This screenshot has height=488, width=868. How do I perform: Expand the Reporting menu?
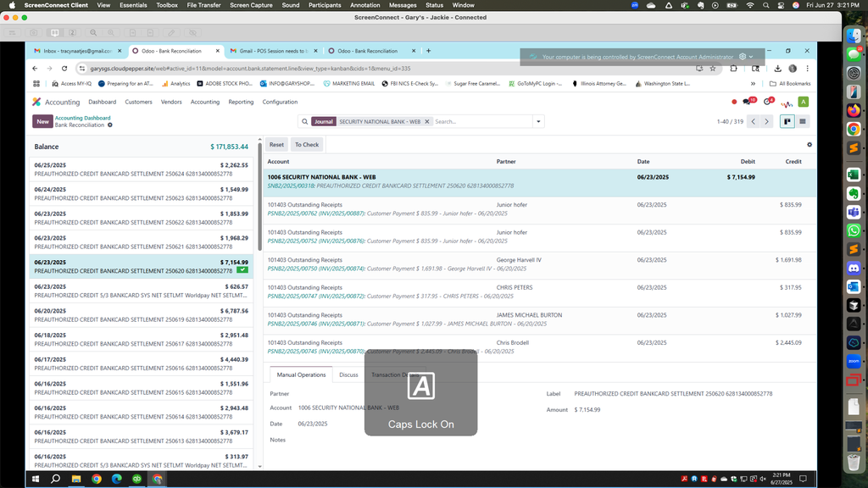[241, 102]
